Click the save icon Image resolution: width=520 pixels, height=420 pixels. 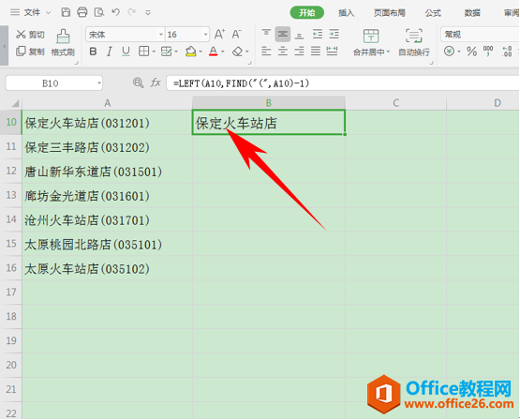(66, 12)
